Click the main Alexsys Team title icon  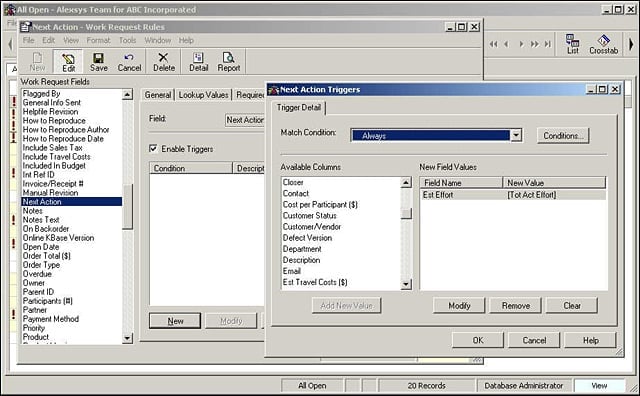(10, 9)
